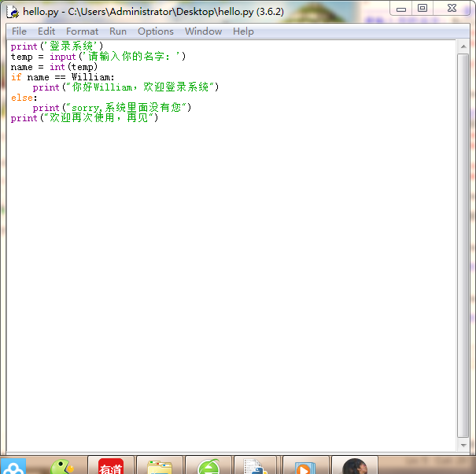Click the 'temp' variable on line two
This screenshot has height=474, width=476.
tap(21, 57)
